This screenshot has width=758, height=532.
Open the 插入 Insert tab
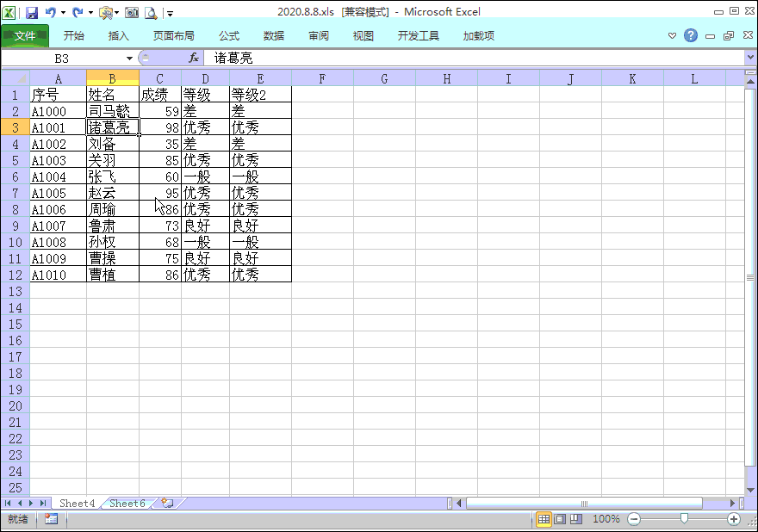pos(119,36)
